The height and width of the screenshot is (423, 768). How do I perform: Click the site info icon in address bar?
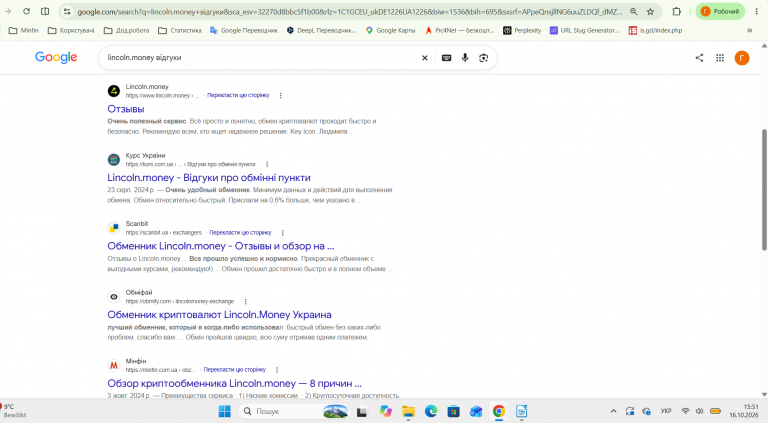[x=67, y=11]
